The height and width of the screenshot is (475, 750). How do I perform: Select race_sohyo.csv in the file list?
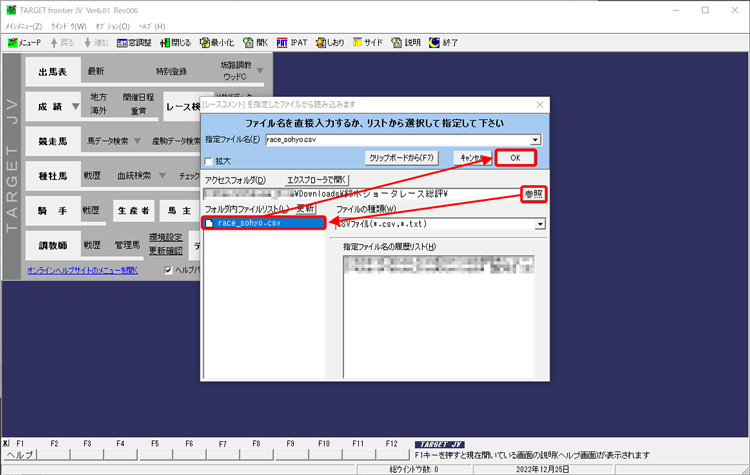click(x=249, y=223)
